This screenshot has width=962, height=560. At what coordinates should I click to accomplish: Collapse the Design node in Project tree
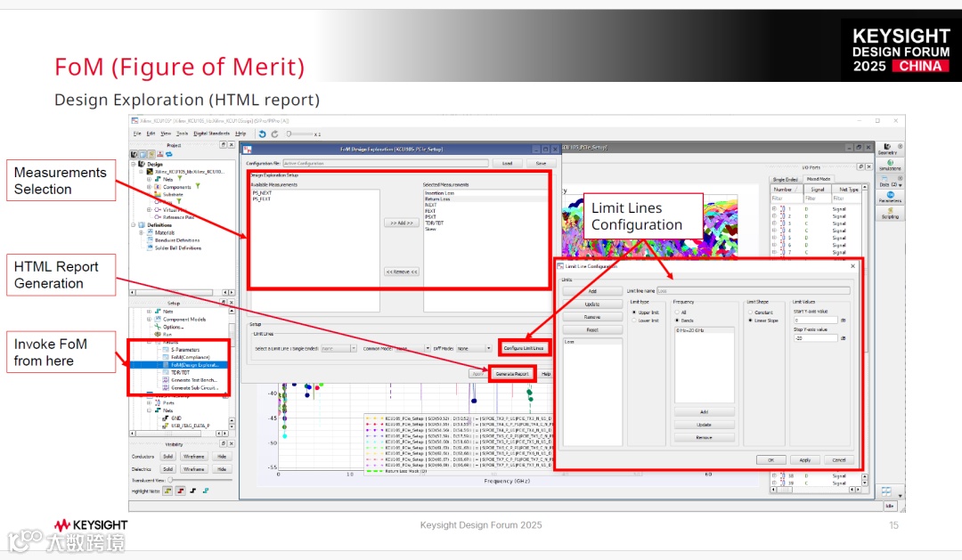click(x=134, y=165)
